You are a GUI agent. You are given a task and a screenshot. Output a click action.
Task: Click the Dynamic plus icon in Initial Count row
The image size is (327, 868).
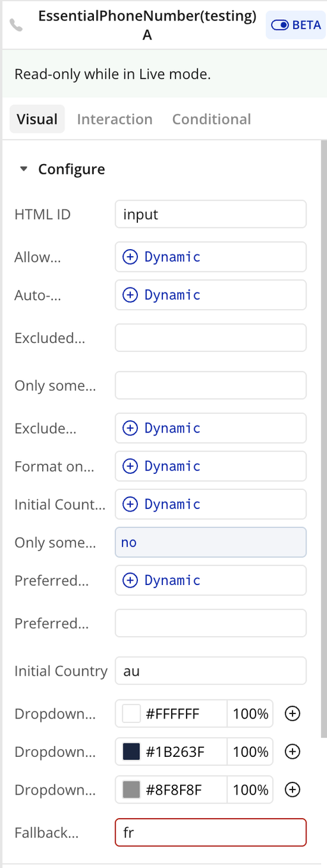click(x=130, y=504)
